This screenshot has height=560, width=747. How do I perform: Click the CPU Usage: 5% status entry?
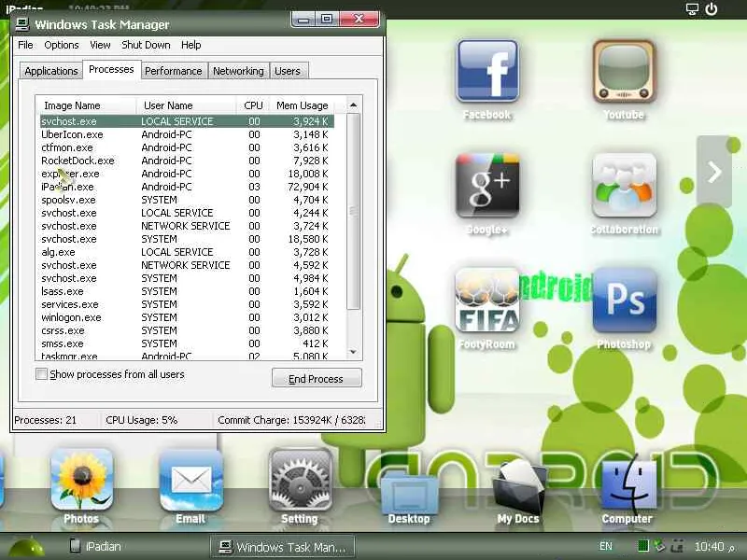(142, 420)
